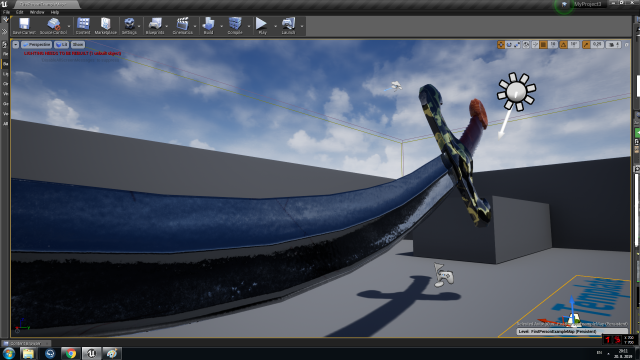640x360 pixels.
Task: Open the Help menu
Action: [55, 12]
